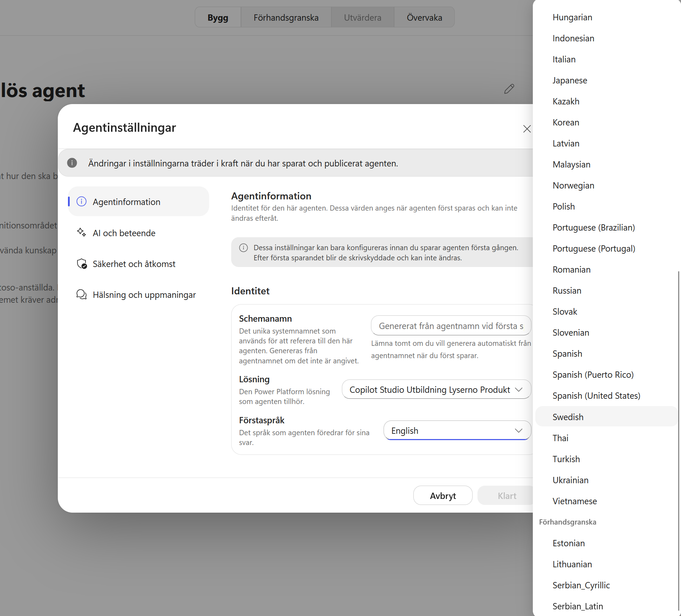Select Portuguese (Brazilian) option

click(x=606, y=227)
